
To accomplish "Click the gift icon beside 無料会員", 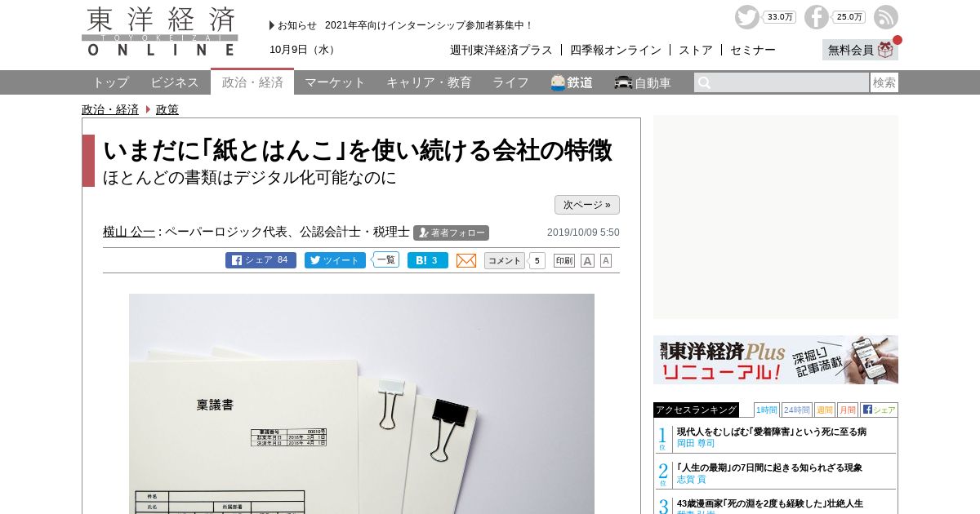I will tap(886, 50).
